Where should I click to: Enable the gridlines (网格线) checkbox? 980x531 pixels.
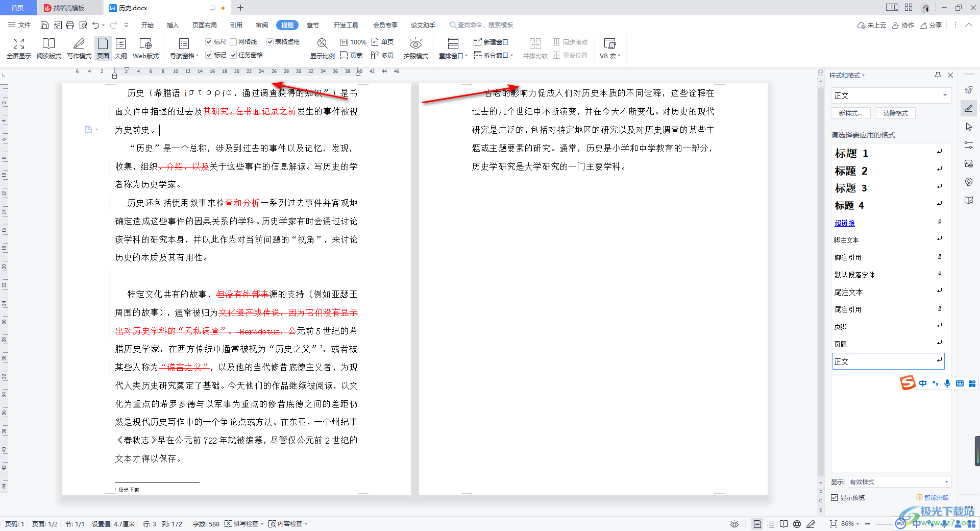tap(233, 42)
